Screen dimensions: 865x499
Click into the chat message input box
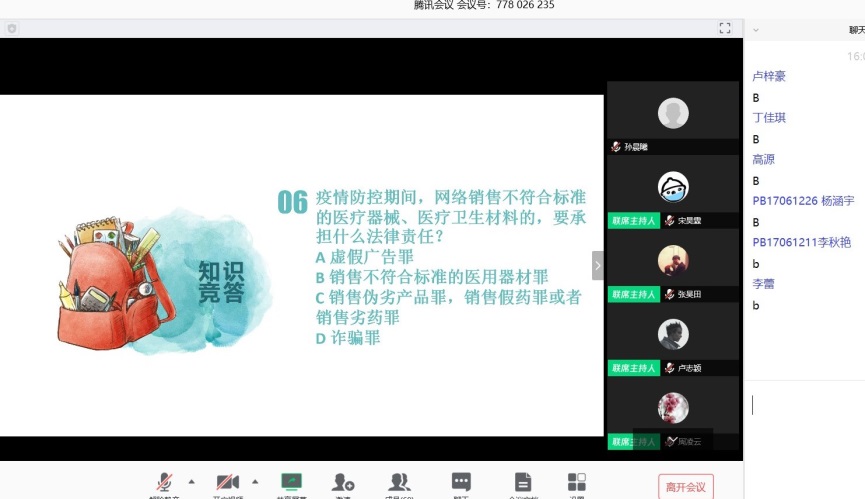[805, 420]
